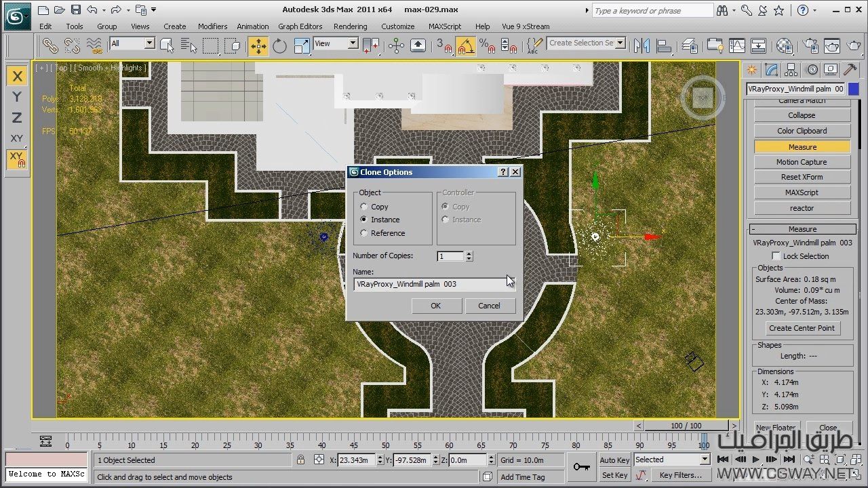Click the Select and Link chain icon
Screen dimensions: 868x488
coord(50,45)
